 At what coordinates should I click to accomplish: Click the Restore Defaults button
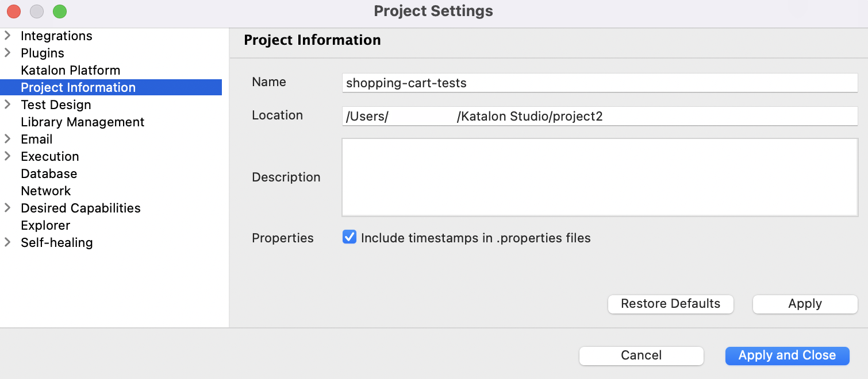pyautogui.click(x=670, y=304)
